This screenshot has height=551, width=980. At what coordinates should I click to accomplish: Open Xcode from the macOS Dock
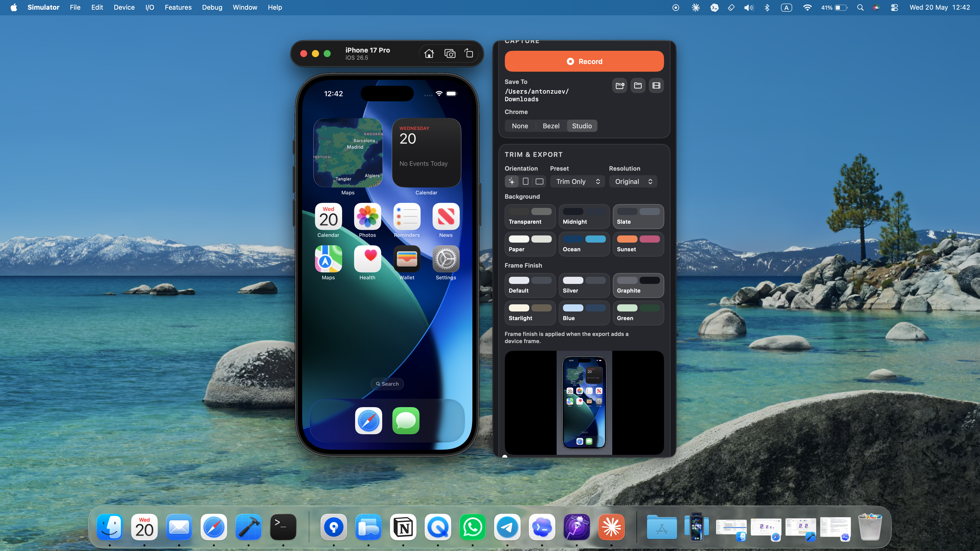(248, 527)
